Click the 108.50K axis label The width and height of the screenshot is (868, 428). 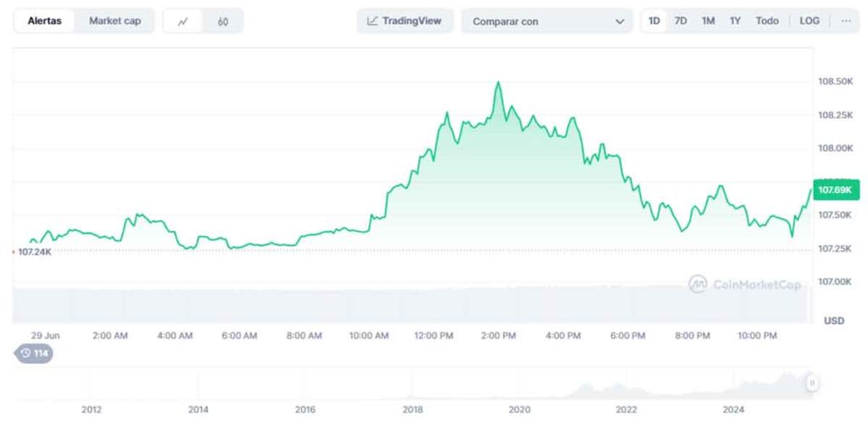point(835,81)
